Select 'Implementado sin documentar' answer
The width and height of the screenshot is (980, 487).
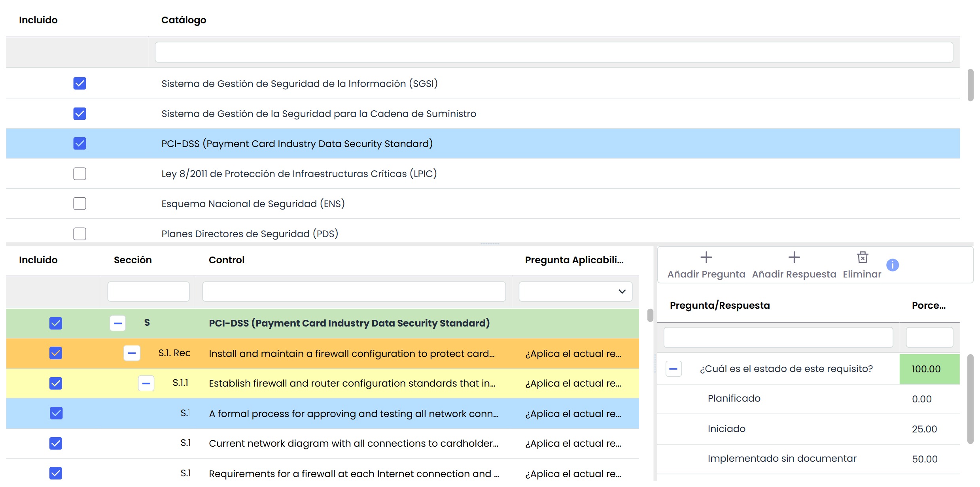(782, 459)
